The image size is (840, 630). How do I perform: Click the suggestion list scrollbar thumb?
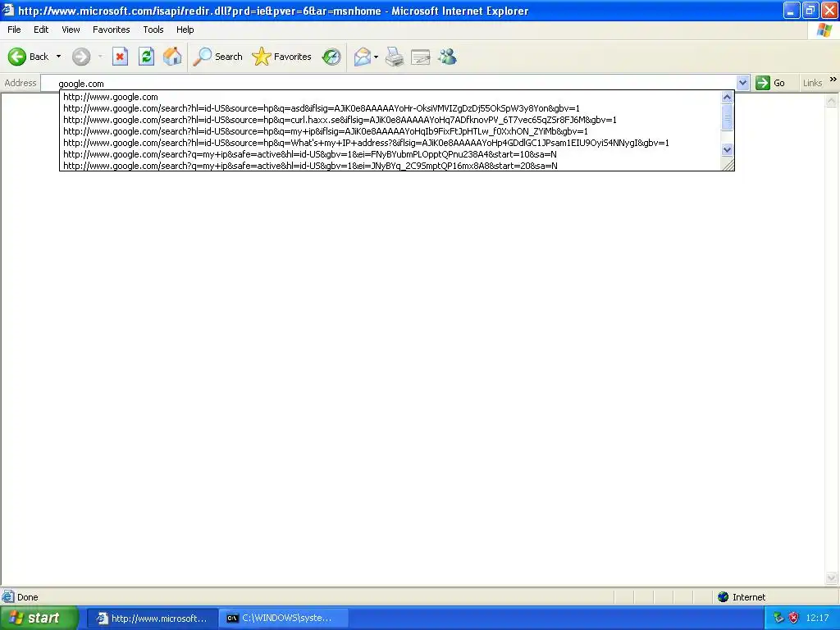point(727,116)
